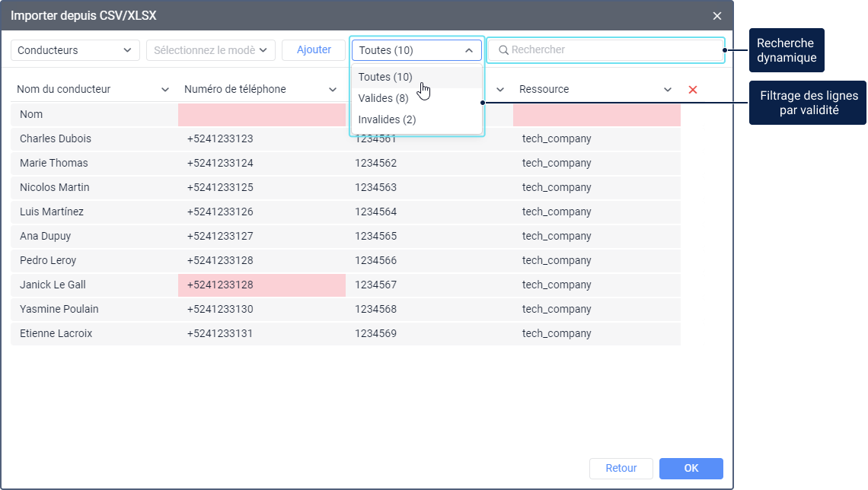868x490 pixels.
Task: Click phone number '+5241233124'
Action: [220, 163]
